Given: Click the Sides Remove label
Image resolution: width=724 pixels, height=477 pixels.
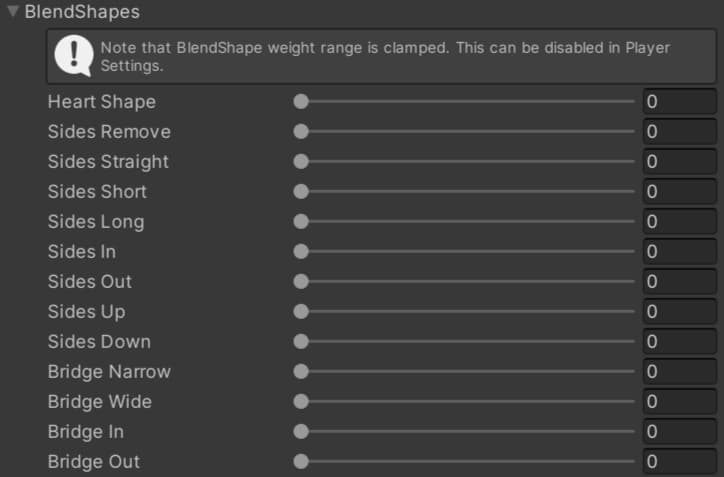Looking at the screenshot, I should tap(109, 132).
